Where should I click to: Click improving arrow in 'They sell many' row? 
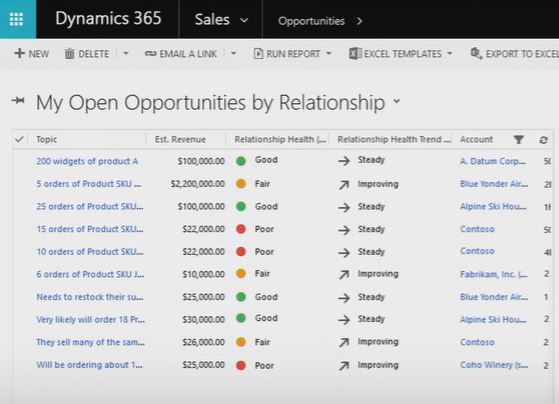[x=344, y=343]
